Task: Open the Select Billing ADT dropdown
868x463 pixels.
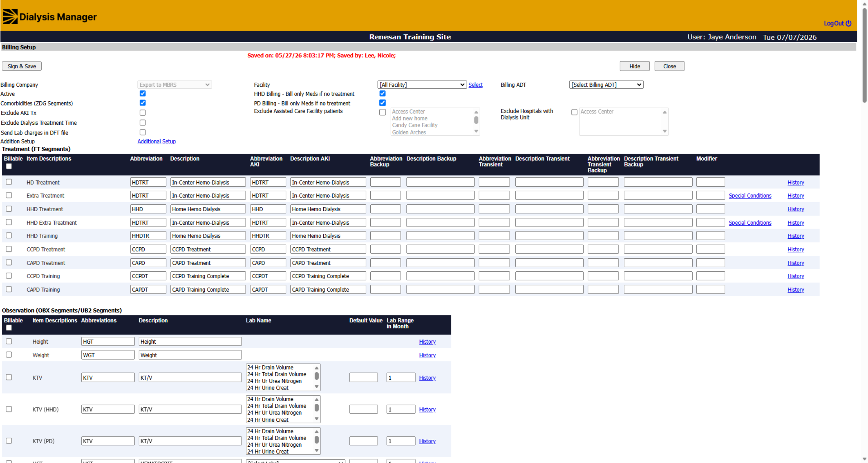Action: click(606, 85)
